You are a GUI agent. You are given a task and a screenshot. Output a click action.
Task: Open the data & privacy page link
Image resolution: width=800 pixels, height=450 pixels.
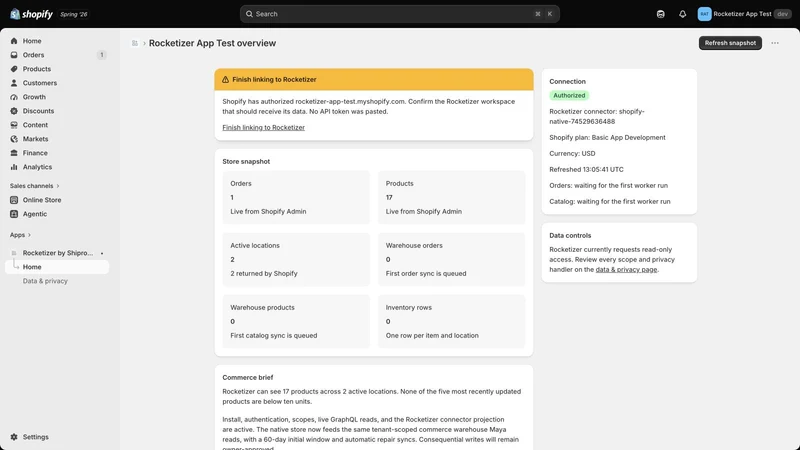(626, 269)
